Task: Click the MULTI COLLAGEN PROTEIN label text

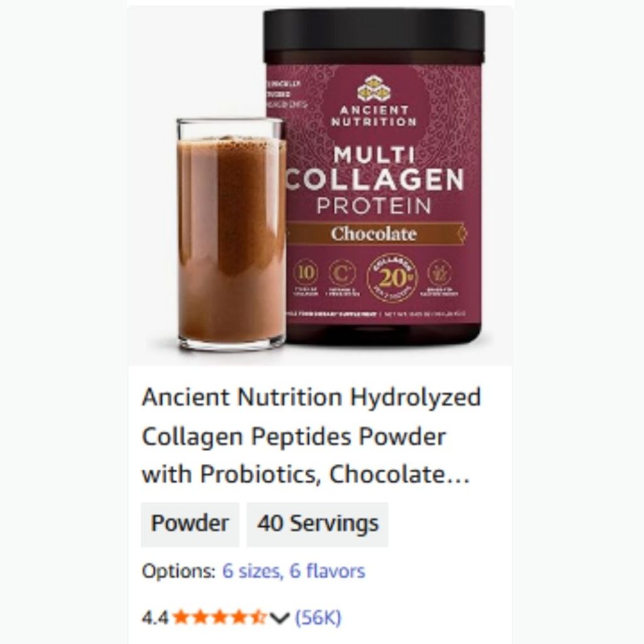Action: pyautogui.click(x=374, y=180)
